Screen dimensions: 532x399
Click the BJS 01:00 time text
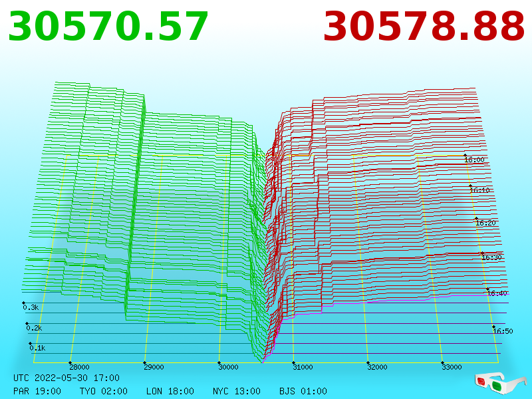303,391
